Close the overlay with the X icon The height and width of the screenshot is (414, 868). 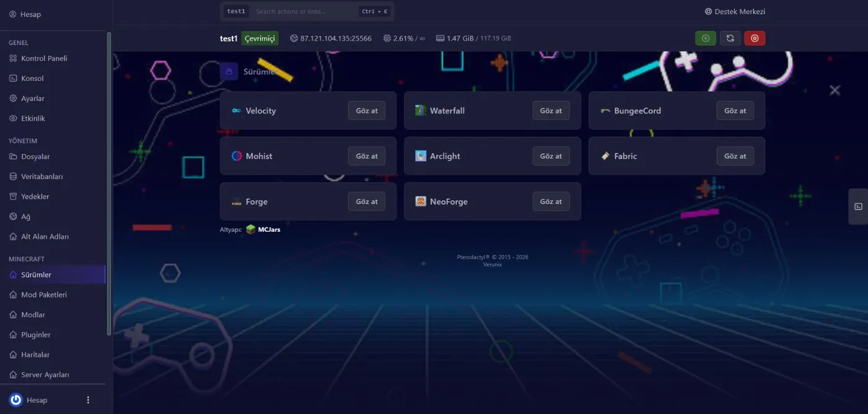click(x=835, y=90)
